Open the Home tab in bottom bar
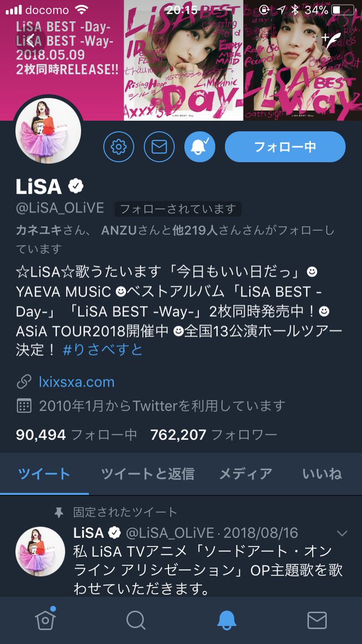The height and width of the screenshot is (644, 362). pyautogui.click(x=45, y=620)
